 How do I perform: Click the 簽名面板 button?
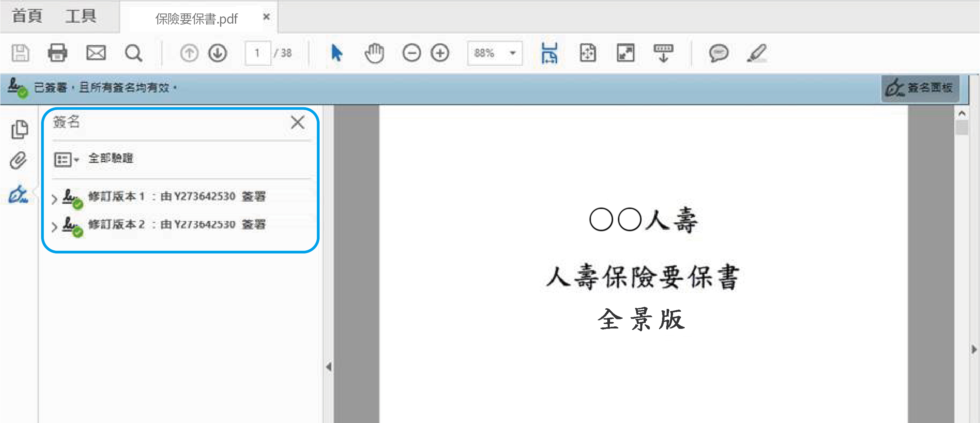pos(920,88)
